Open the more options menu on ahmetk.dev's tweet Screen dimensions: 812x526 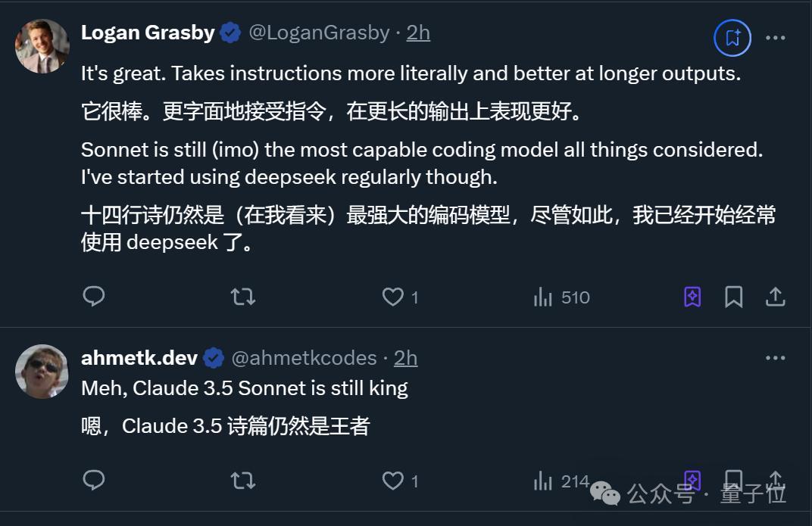click(x=776, y=357)
